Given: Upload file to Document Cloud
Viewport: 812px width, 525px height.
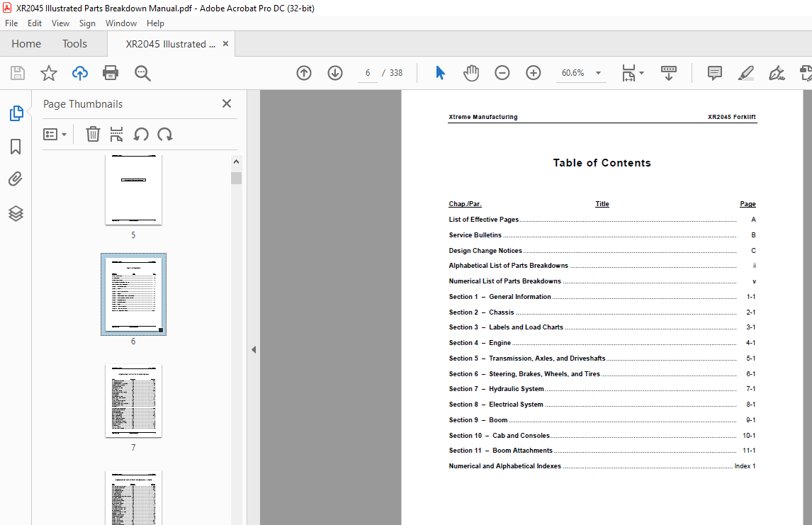Looking at the screenshot, I should [x=80, y=73].
